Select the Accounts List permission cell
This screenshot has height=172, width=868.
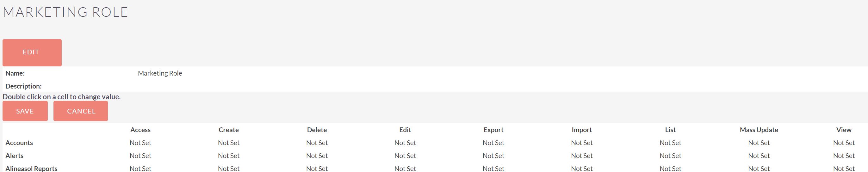[671, 143]
